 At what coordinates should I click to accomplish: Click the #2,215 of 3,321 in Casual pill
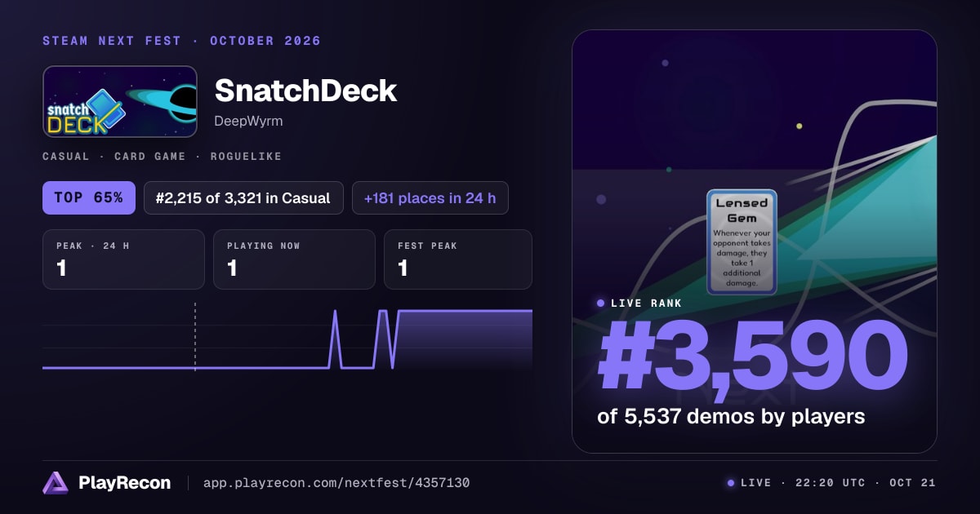243,197
